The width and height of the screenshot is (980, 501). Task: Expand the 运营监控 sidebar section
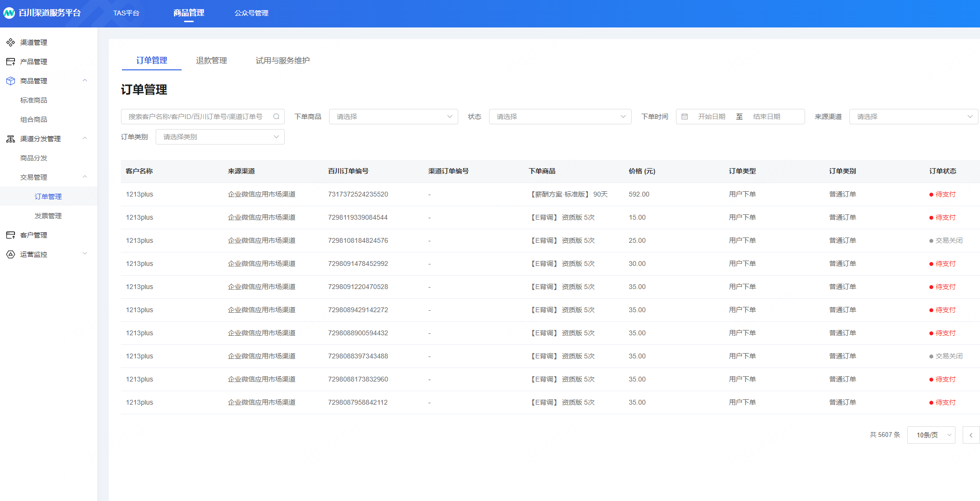[85, 254]
